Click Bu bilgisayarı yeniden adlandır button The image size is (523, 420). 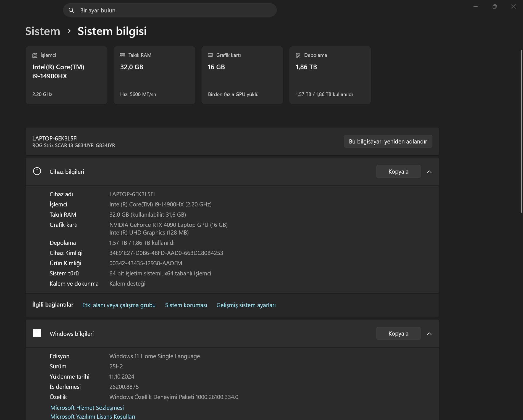(x=388, y=141)
